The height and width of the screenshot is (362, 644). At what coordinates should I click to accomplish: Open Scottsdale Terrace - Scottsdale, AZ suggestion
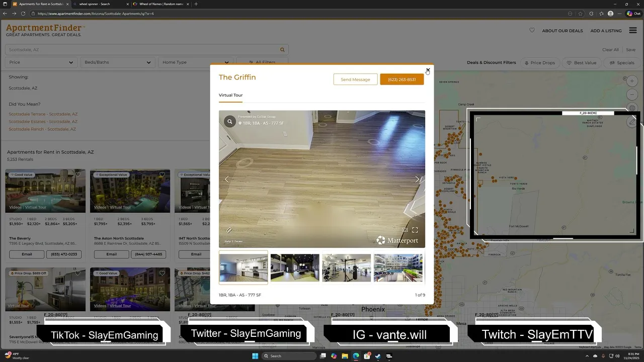tap(43, 114)
